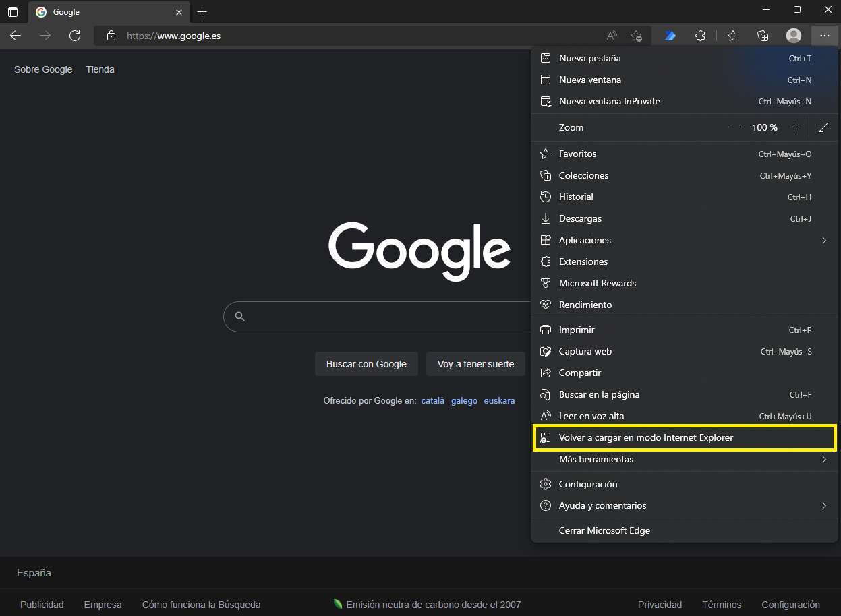
Task: Select Nueva ventana menu item
Action: [x=685, y=80]
